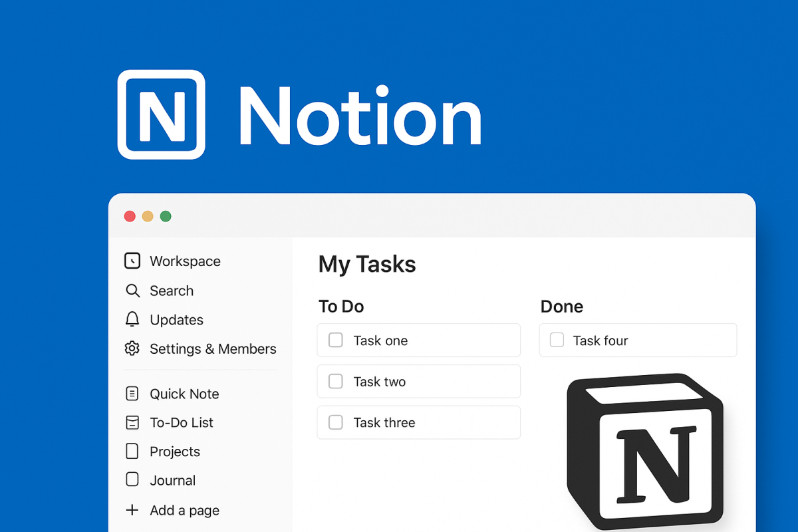Check the Task one checkbox
This screenshot has width=798, height=532.
tap(336, 340)
